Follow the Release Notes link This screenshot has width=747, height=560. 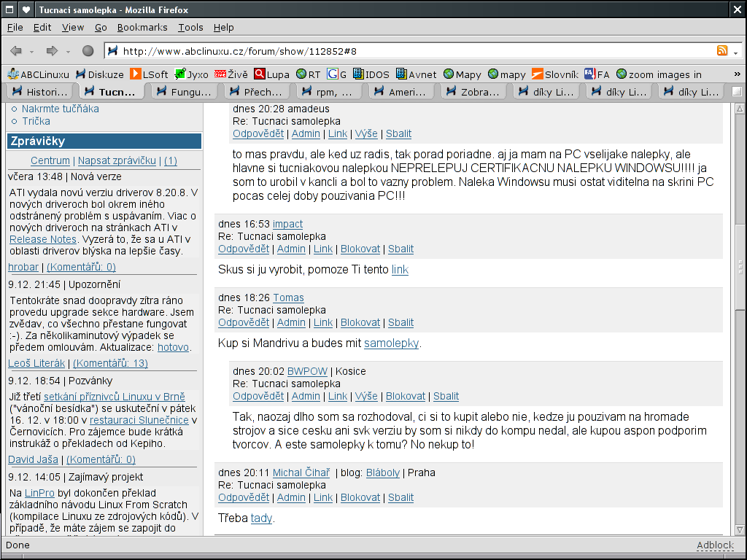tap(43, 239)
